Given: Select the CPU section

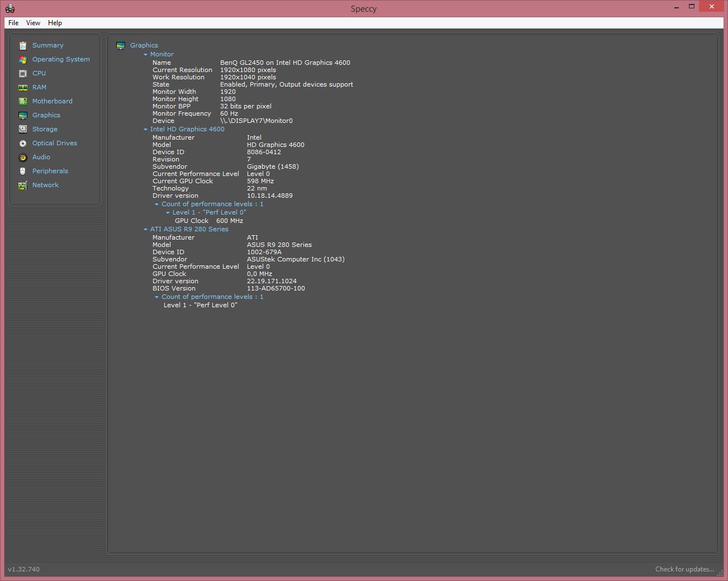Looking at the screenshot, I should coord(39,73).
